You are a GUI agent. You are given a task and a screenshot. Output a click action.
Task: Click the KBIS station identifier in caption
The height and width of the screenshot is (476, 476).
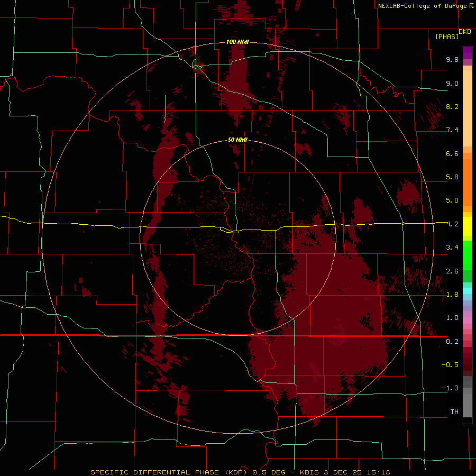pyautogui.click(x=309, y=472)
